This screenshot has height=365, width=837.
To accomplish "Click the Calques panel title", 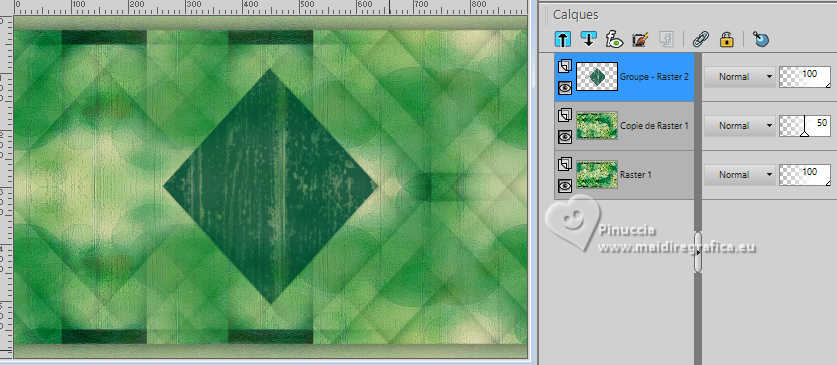I will [x=575, y=15].
